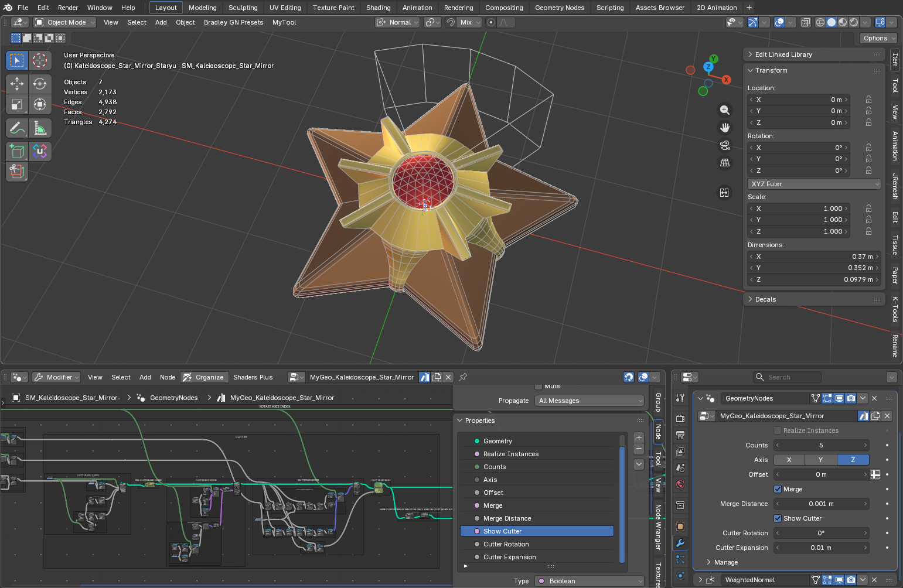Image resolution: width=903 pixels, height=588 pixels.
Task: Click the Counts value field
Action: click(x=821, y=445)
